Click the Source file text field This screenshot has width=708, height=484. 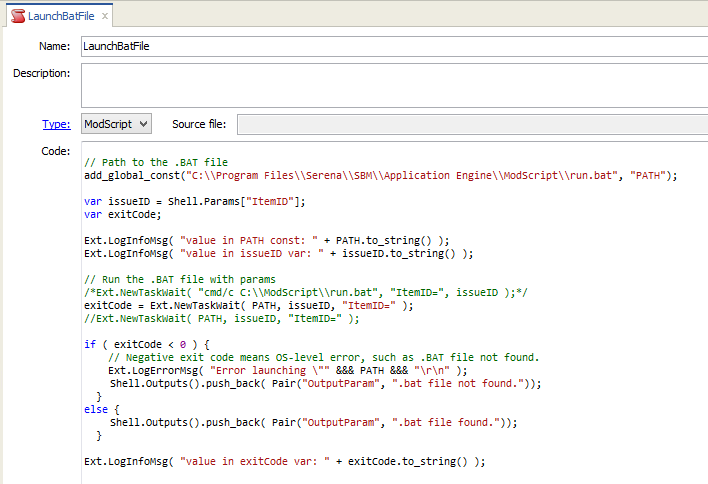coord(470,124)
